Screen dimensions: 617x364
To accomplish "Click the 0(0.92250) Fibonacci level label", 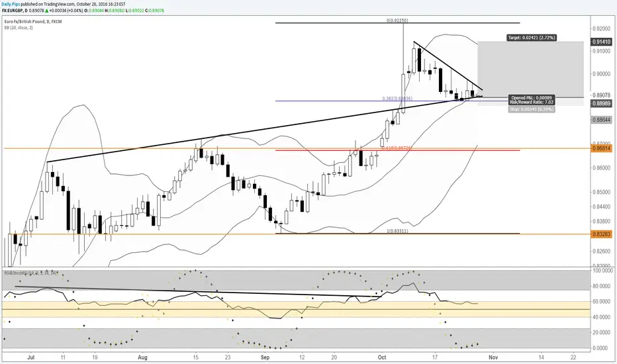I will point(397,21).
